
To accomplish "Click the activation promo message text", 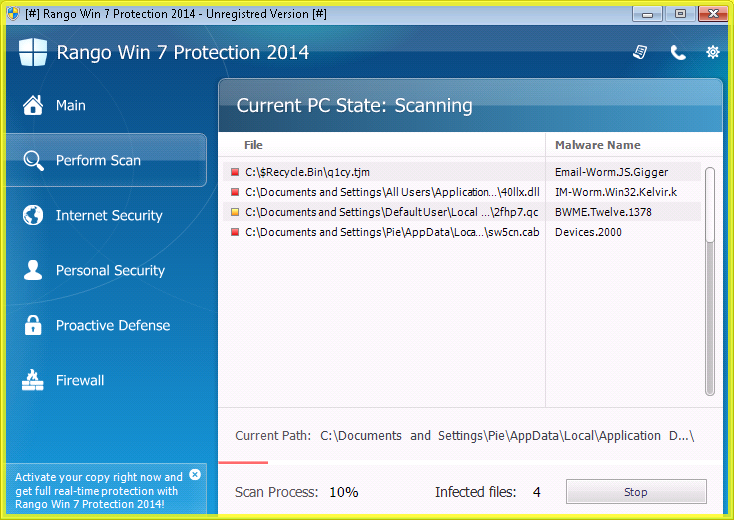I will pyautogui.click(x=98, y=491).
